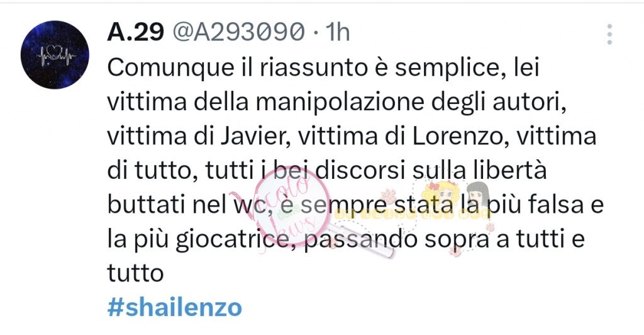
Task: Open the three-dot more options menu
Action: (609, 34)
